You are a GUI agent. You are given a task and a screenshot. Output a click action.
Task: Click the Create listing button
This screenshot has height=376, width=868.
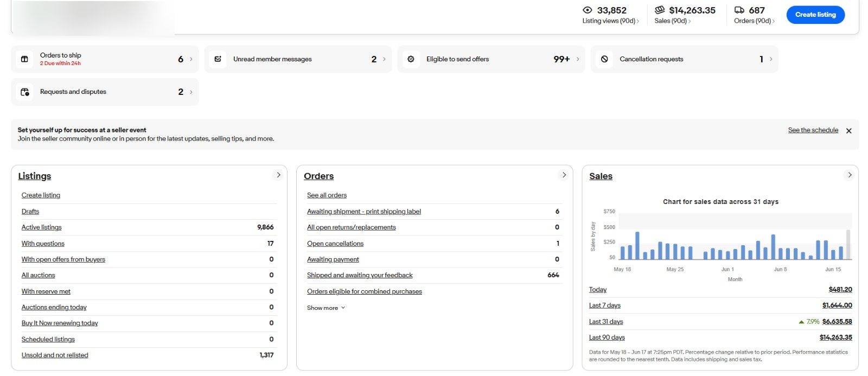pos(815,15)
